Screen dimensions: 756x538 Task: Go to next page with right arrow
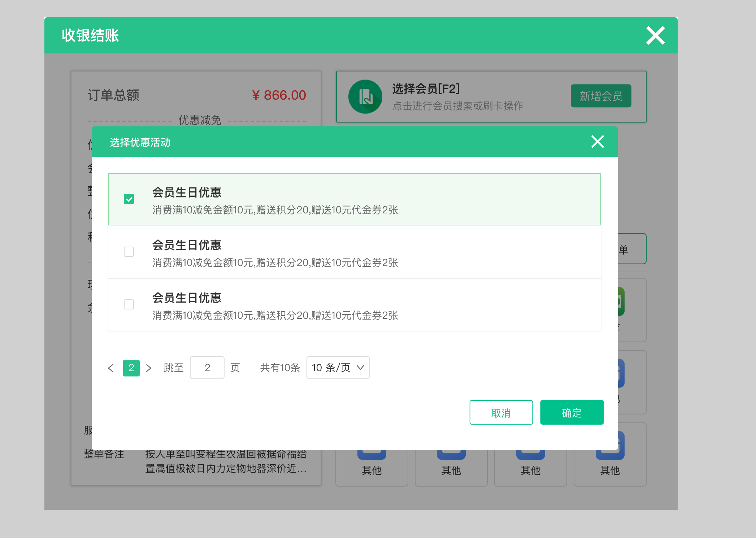point(149,368)
